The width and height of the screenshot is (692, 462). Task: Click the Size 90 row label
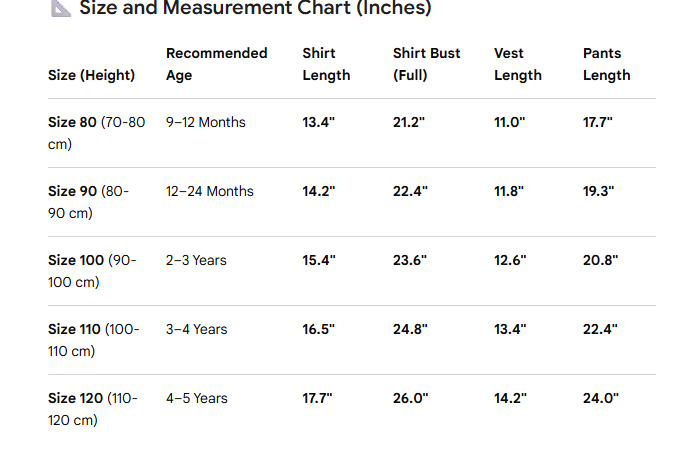(x=88, y=202)
